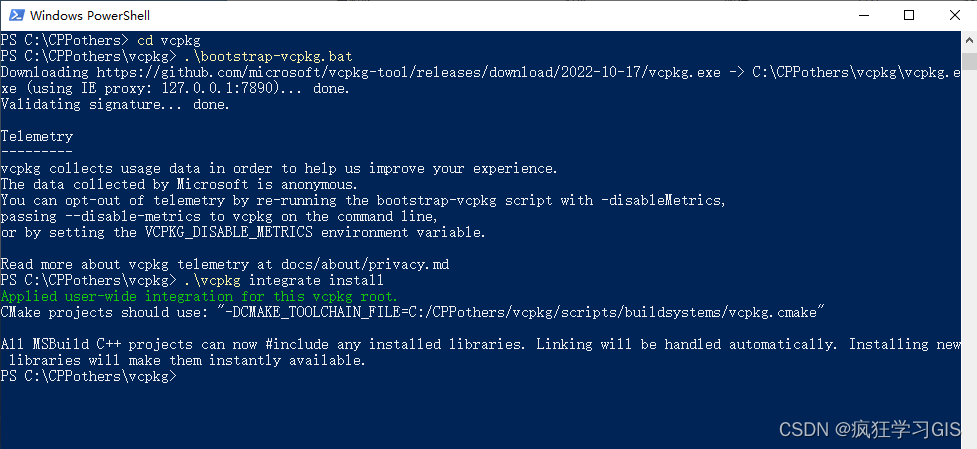
Task: Click the "Validating signature... done." line
Action: pyautogui.click(x=115, y=104)
